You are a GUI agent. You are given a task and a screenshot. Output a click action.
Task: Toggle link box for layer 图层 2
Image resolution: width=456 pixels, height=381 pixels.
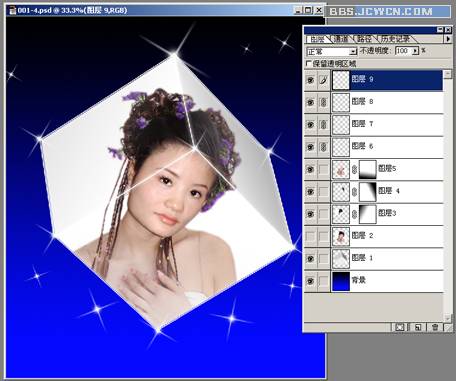pos(323,236)
